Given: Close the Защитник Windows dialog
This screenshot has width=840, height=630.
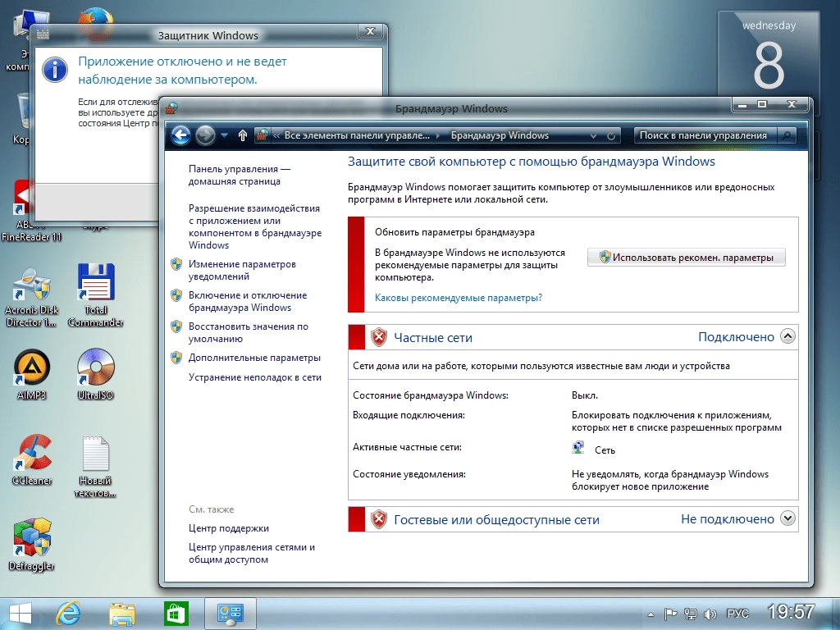Looking at the screenshot, I should [370, 32].
